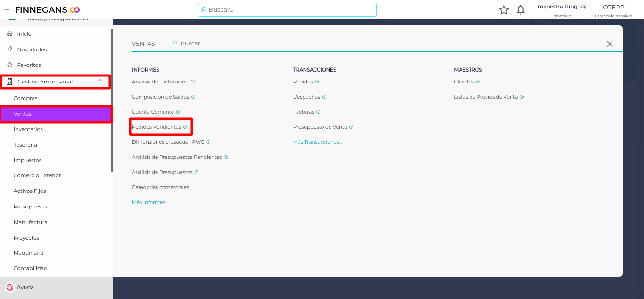Screen dimensions: 644x299
Task: Click Más Informes link
Action: [150, 202]
